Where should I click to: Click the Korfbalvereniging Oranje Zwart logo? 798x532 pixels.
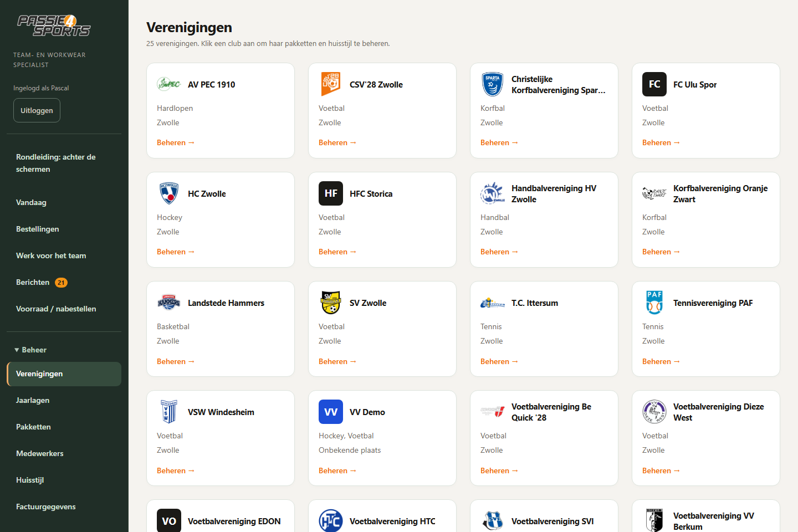[x=654, y=193]
